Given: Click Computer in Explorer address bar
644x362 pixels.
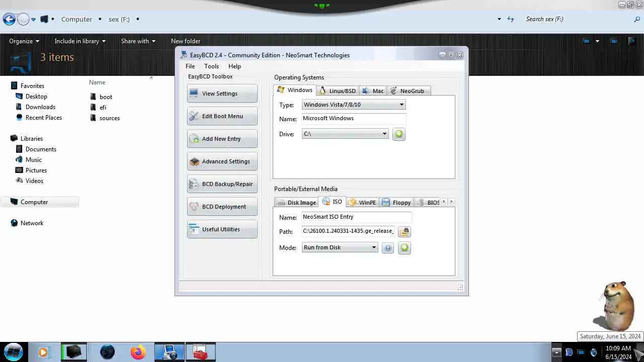Looking at the screenshot, I should [76, 19].
